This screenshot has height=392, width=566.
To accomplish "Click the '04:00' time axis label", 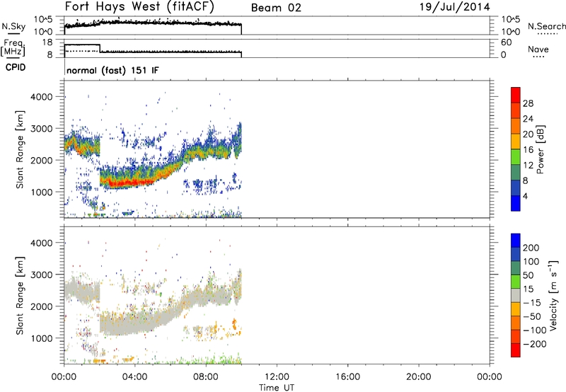I will coord(134,377).
